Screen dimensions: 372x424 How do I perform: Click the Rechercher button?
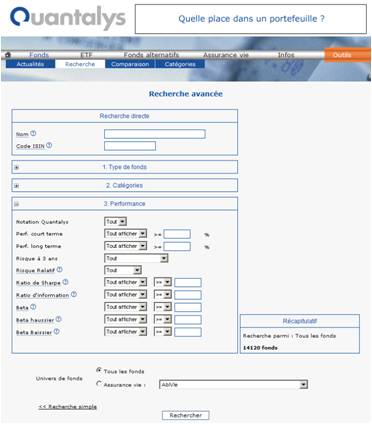point(186,415)
